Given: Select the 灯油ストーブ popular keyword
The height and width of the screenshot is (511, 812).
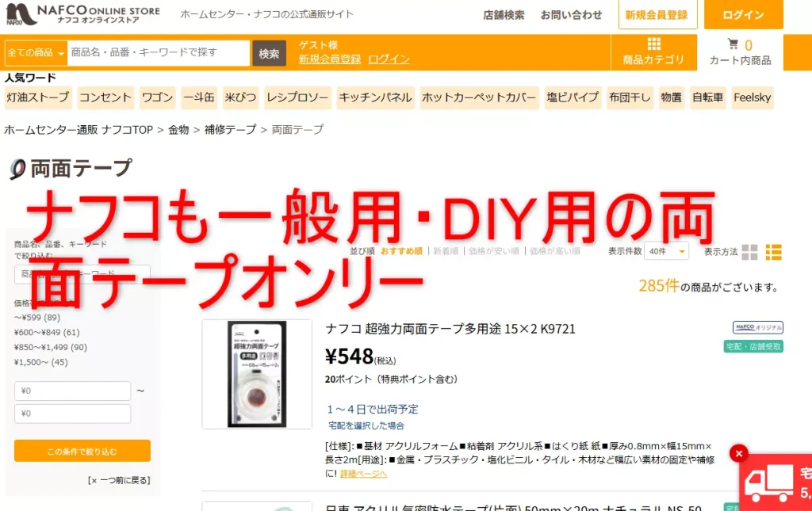Looking at the screenshot, I should click(38, 97).
